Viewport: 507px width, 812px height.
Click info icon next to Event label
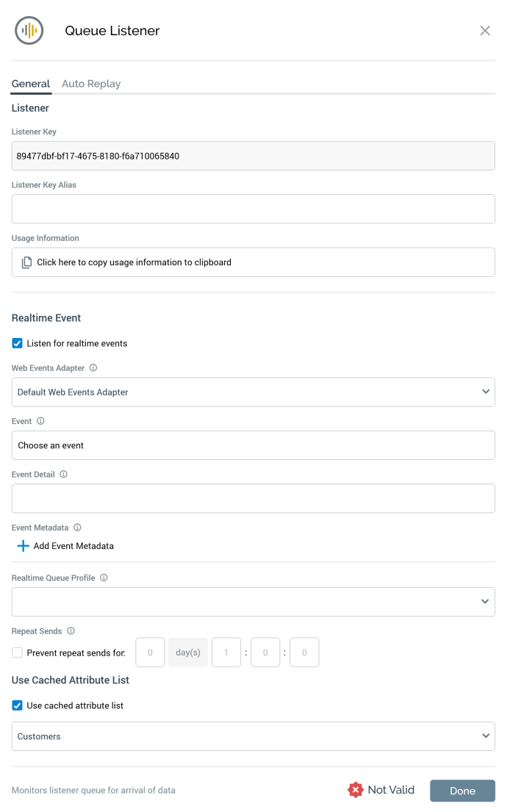(40, 421)
